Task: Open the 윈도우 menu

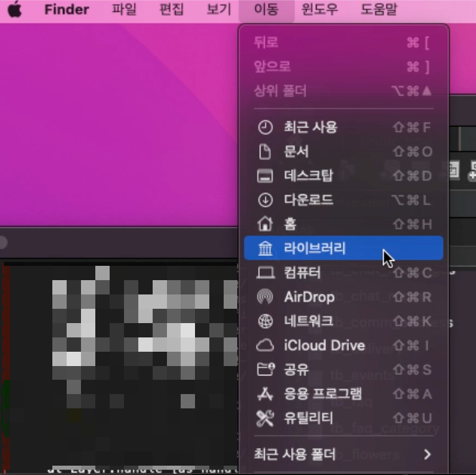Action: (320, 9)
